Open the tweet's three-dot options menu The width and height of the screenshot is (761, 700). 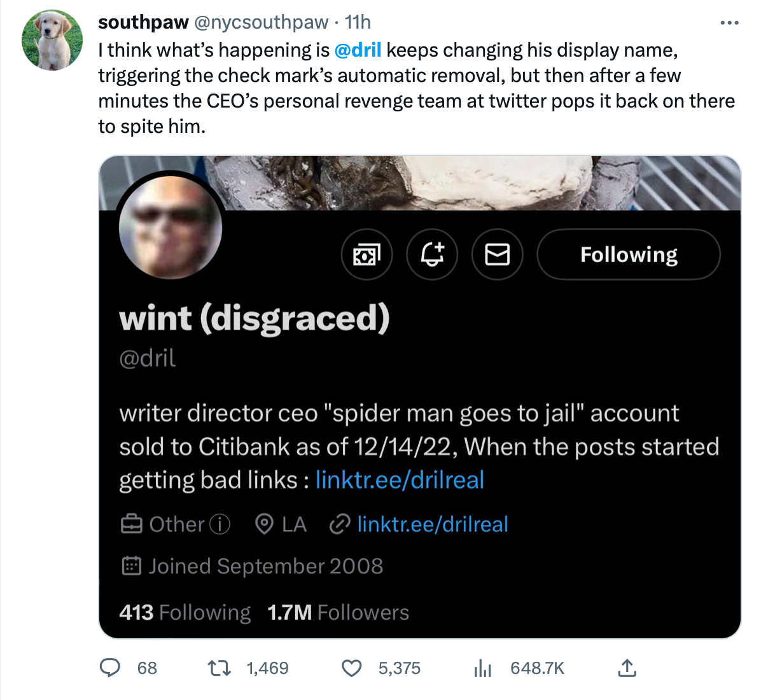729,22
